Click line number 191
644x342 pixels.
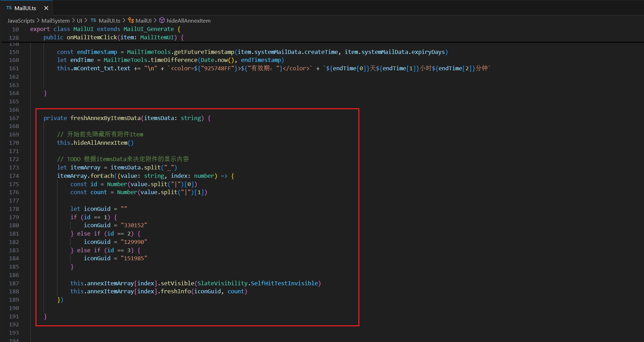[14, 317]
